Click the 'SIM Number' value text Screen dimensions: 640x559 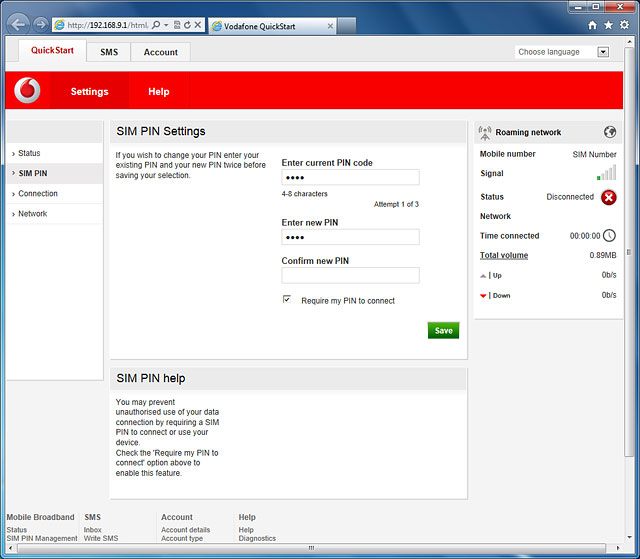(594, 154)
